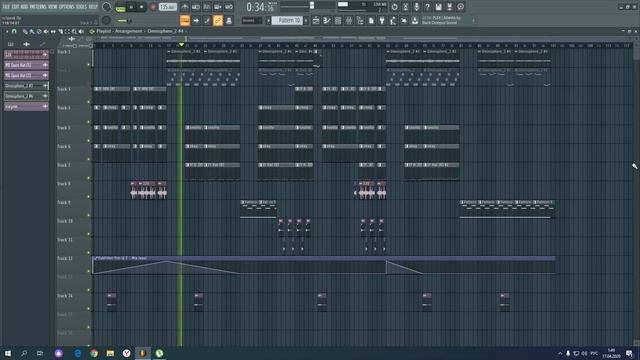Screen dimensions: 640x360
Task: Click the save project icon
Action: pyautogui.click(x=438, y=7)
